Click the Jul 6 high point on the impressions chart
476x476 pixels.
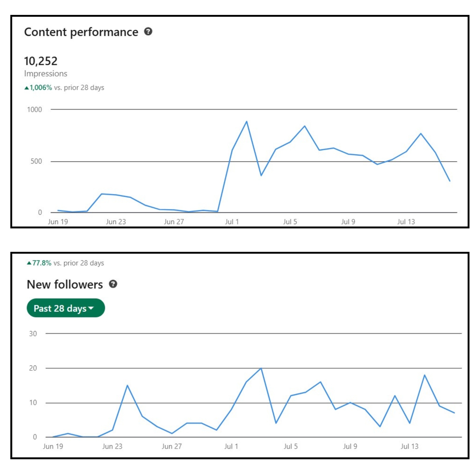pos(305,126)
